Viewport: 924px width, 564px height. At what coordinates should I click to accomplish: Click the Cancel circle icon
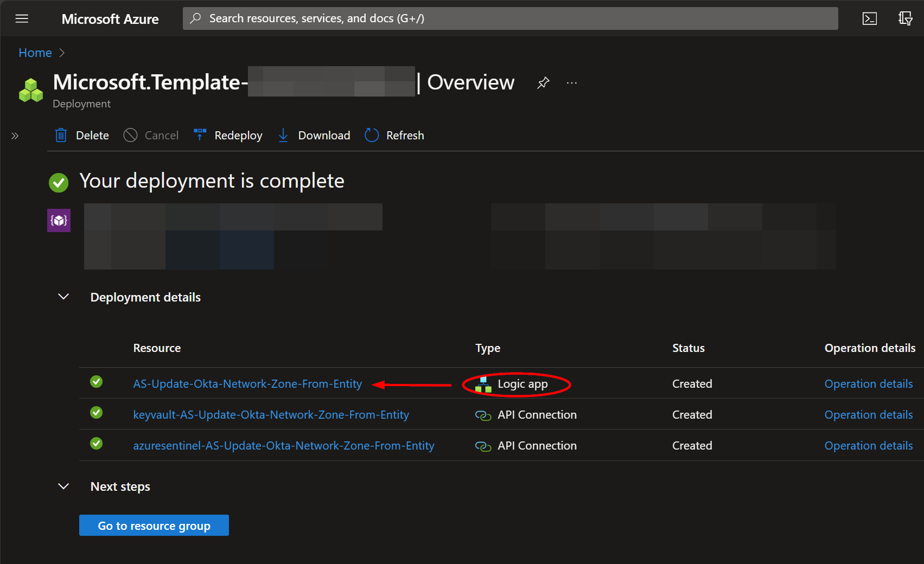(130, 135)
